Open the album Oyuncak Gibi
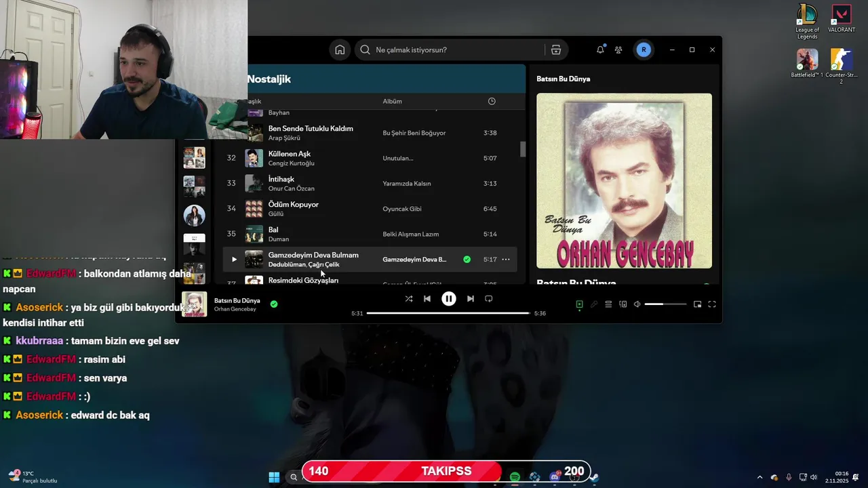Image resolution: width=868 pixels, height=488 pixels. [402, 209]
